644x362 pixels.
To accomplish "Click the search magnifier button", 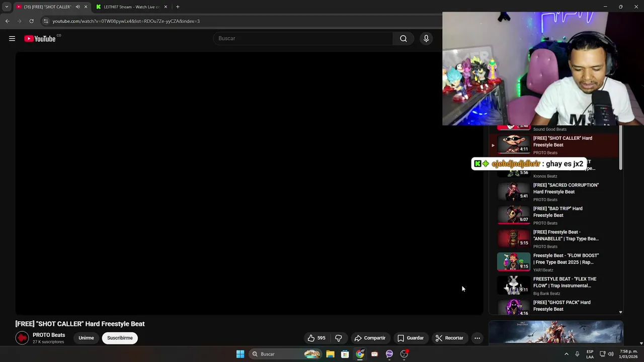I will [x=404, y=39].
